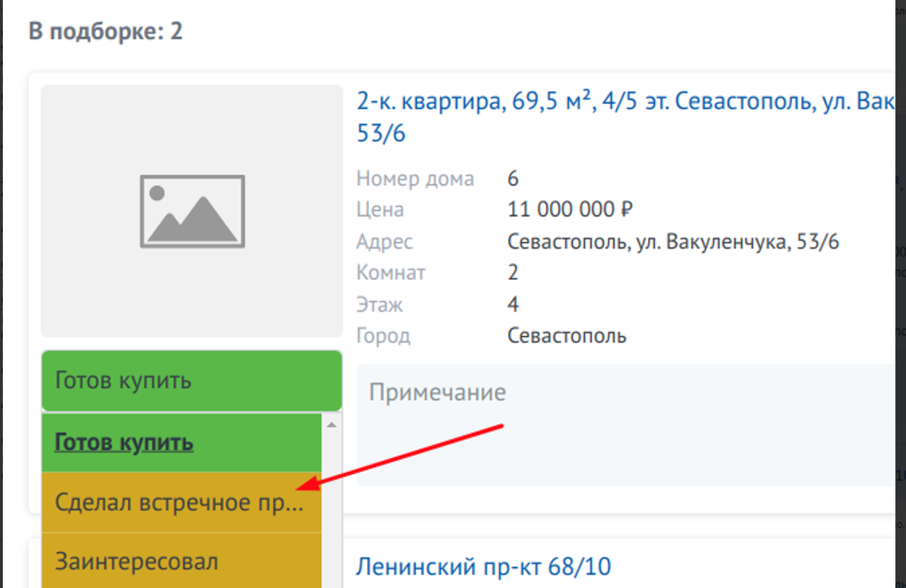Open the 'Готов купить' status dropdown

click(192, 381)
